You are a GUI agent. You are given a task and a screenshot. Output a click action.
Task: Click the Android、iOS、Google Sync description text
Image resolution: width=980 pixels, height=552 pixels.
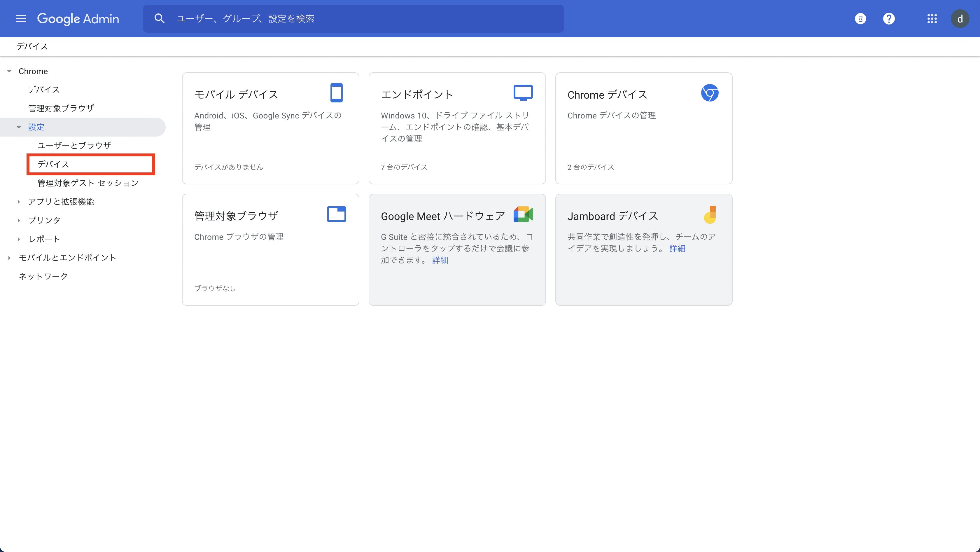point(268,121)
